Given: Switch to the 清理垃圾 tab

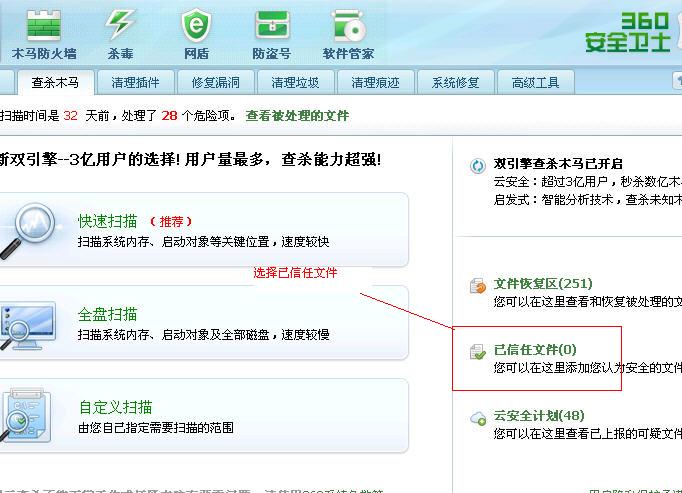Looking at the screenshot, I should tap(295, 82).
